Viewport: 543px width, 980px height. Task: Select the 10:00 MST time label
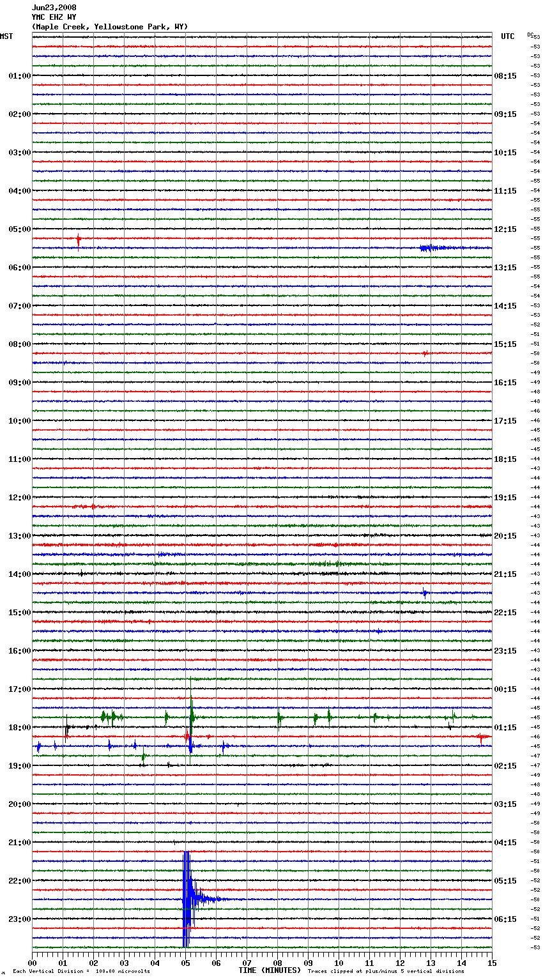tap(20, 421)
